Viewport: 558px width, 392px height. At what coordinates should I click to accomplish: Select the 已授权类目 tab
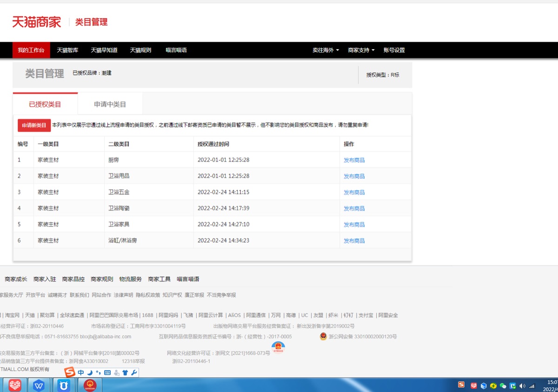[x=45, y=104]
